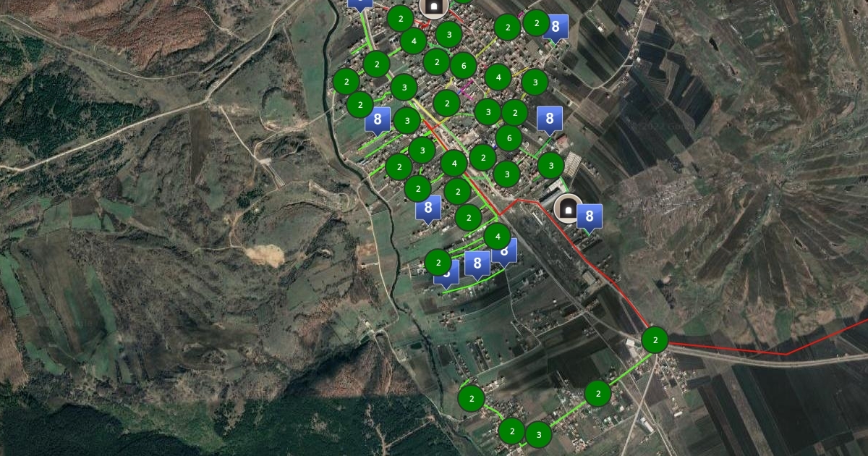
Task: Click the blue 8 marker on the village's west side
Action: click(378, 121)
